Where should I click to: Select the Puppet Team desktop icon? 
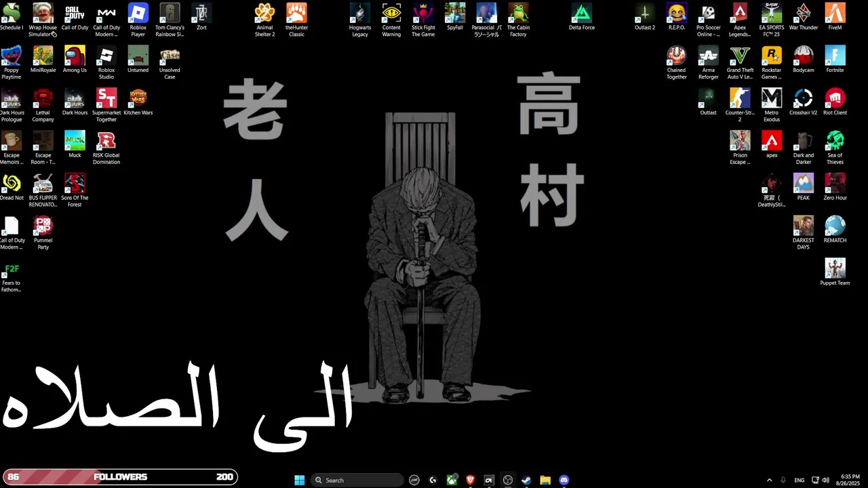835,272
